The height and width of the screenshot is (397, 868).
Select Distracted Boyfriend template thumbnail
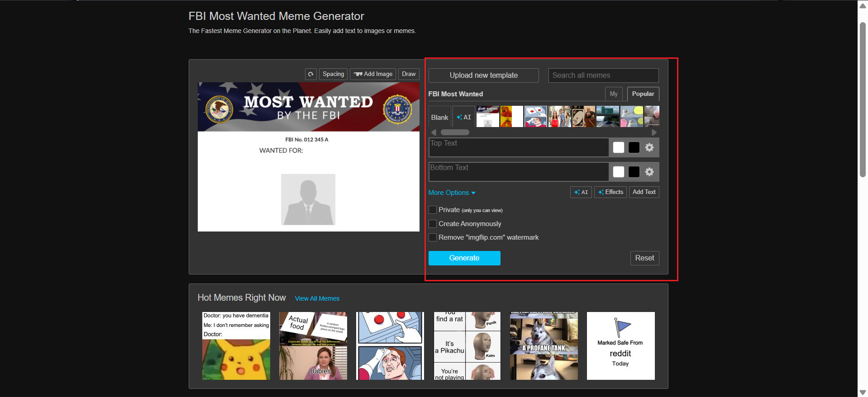(560, 117)
